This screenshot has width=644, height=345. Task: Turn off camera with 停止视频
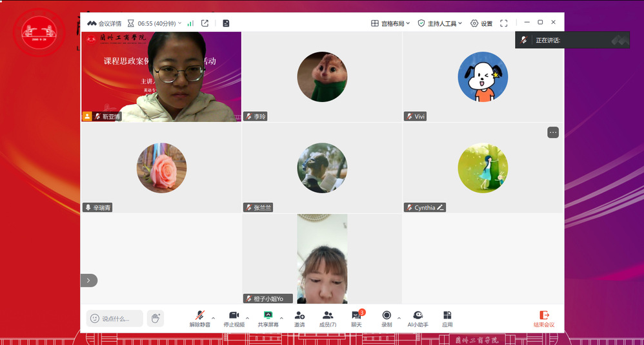point(234,319)
